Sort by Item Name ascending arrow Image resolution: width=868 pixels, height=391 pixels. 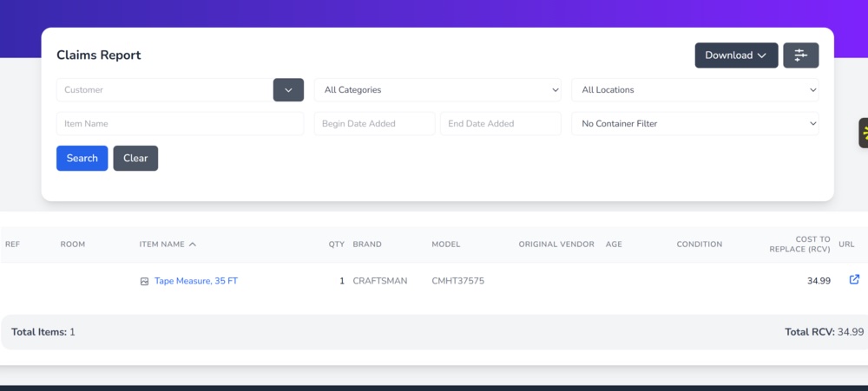(192, 244)
